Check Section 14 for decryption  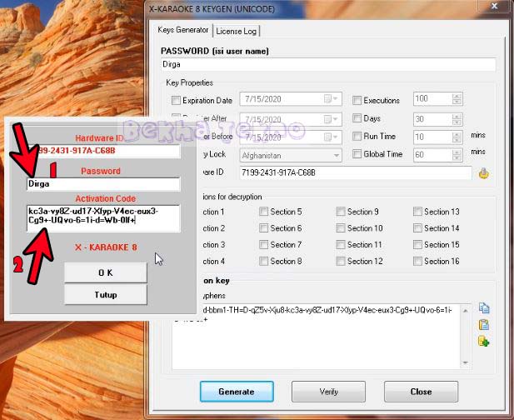pyautogui.click(x=417, y=227)
